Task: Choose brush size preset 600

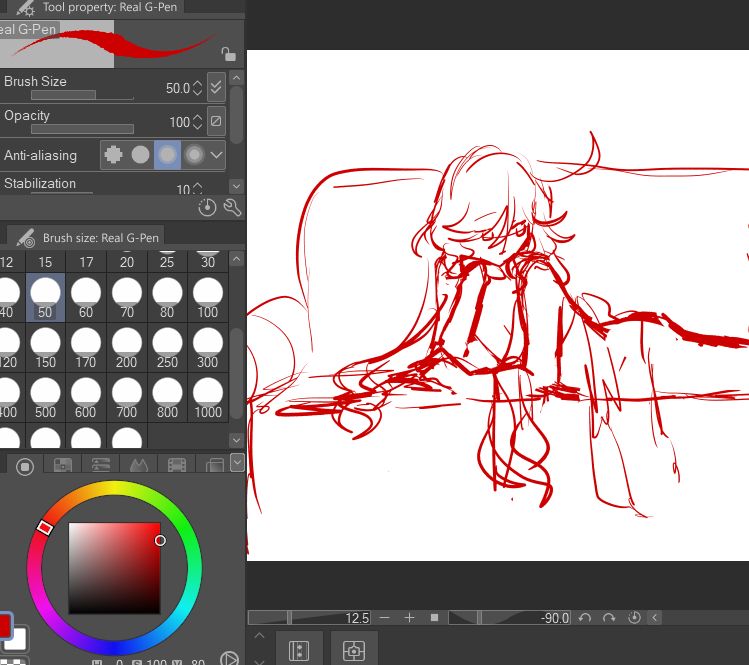Action: [x=86, y=398]
